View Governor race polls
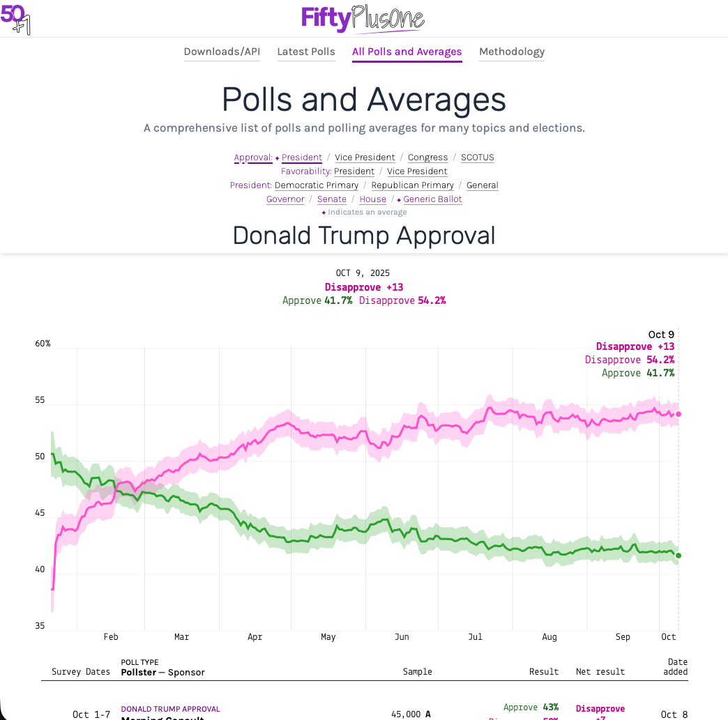728x720 pixels. [x=285, y=199]
